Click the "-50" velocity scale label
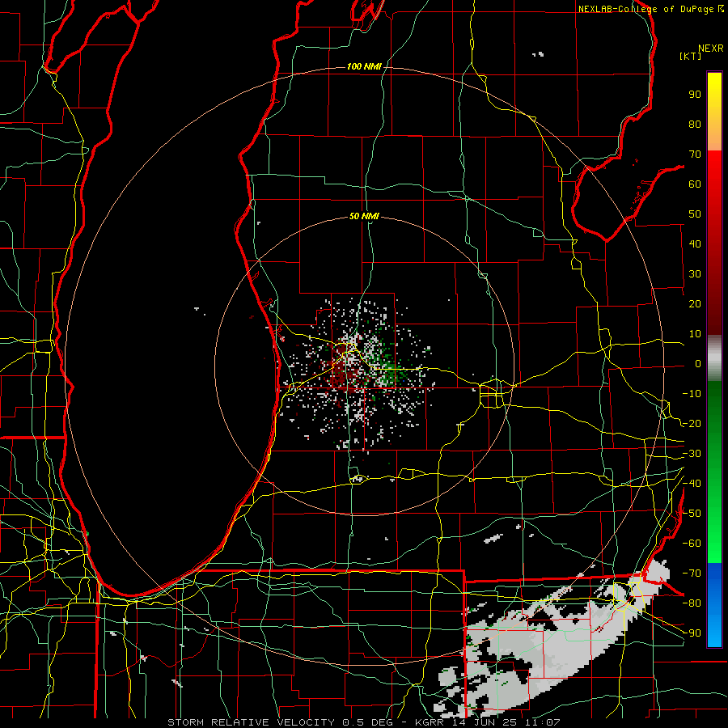The width and height of the screenshot is (728, 728). [692, 514]
